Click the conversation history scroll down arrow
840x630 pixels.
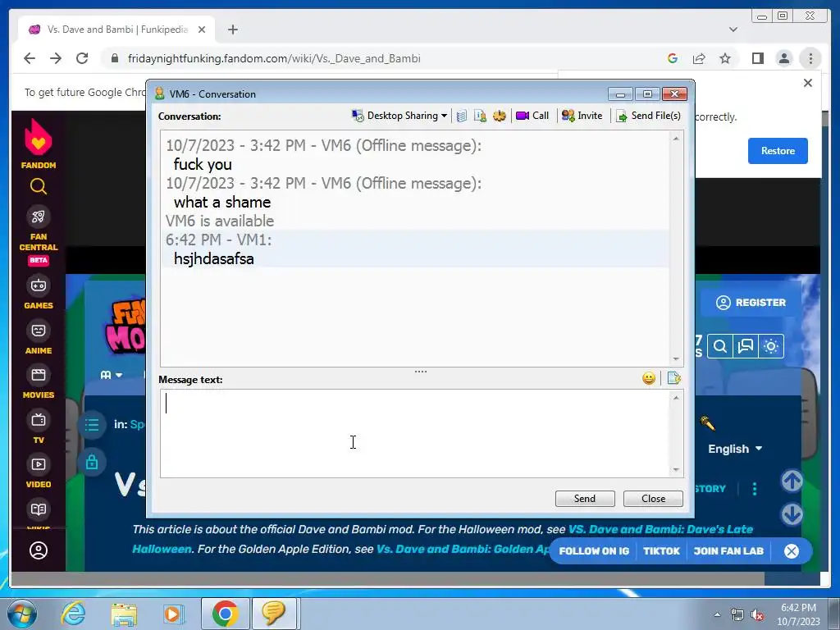tap(676, 359)
